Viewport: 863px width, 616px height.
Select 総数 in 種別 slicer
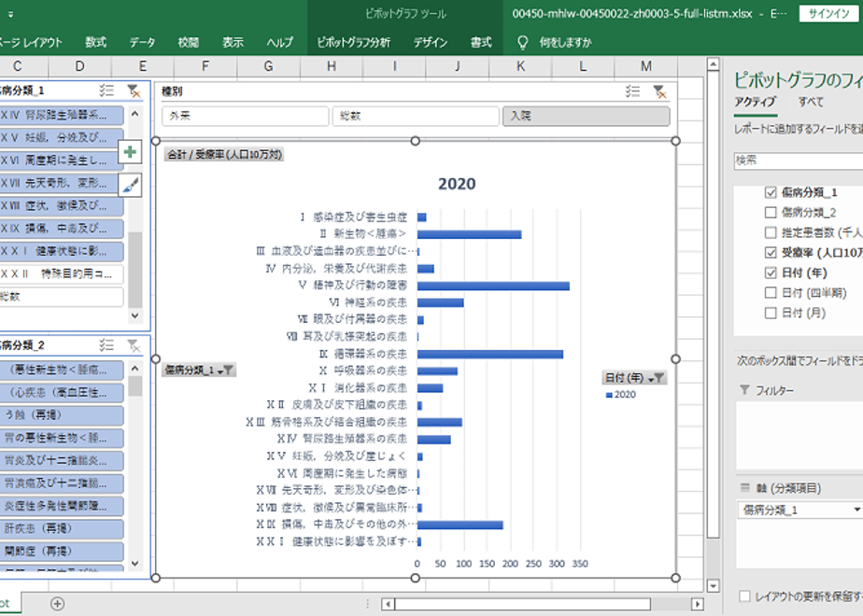pos(416,116)
